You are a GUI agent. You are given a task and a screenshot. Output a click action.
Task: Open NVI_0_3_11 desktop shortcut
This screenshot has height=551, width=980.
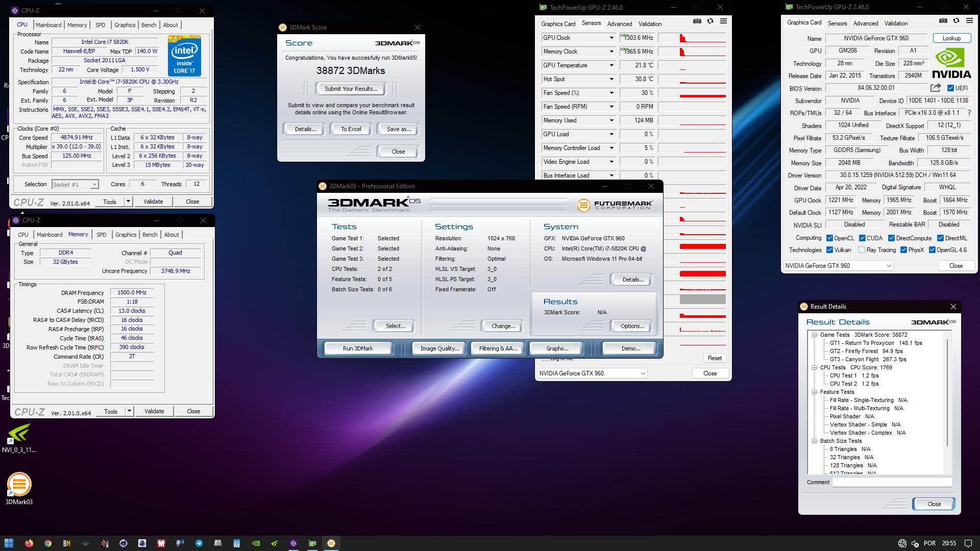pyautogui.click(x=19, y=439)
